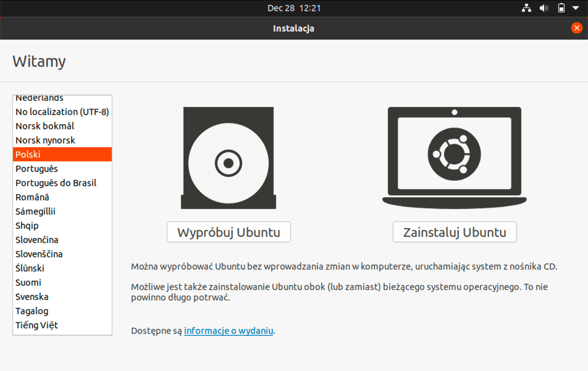Select partially visible Nederlands language

tap(62, 100)
